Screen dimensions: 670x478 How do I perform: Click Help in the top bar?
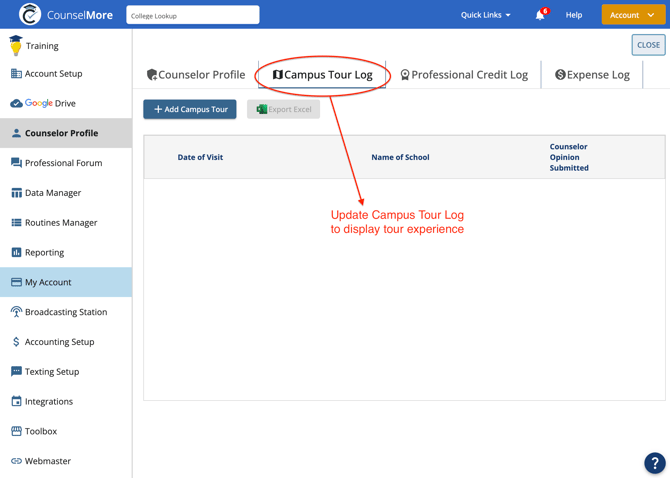click(574, 15)
